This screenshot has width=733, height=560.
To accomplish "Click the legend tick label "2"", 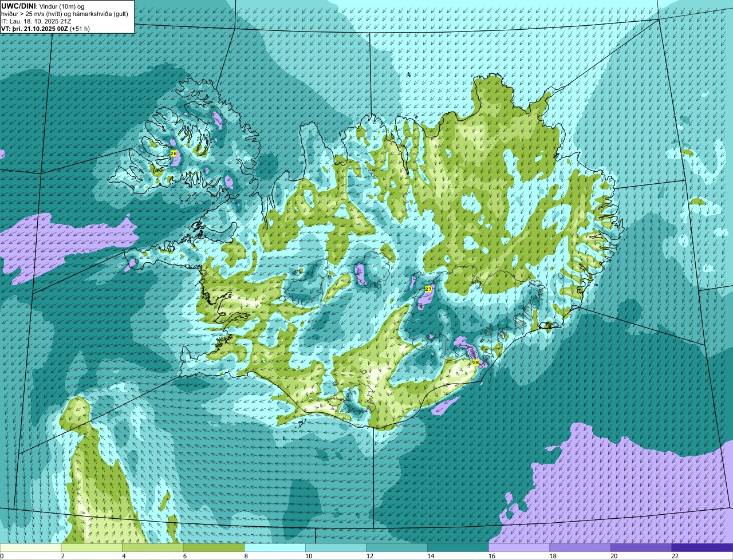I will tap(62, 555).
